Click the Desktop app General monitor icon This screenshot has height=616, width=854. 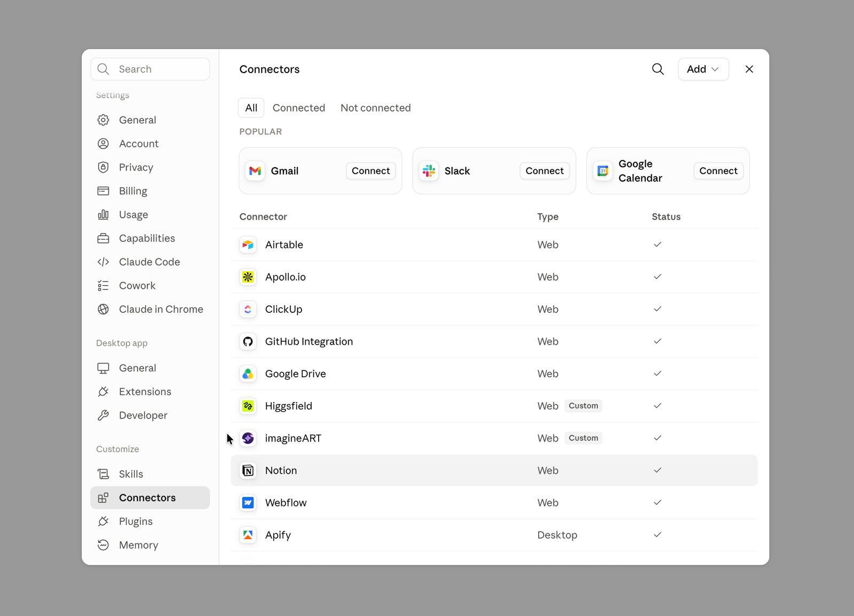tap(104, 368)
